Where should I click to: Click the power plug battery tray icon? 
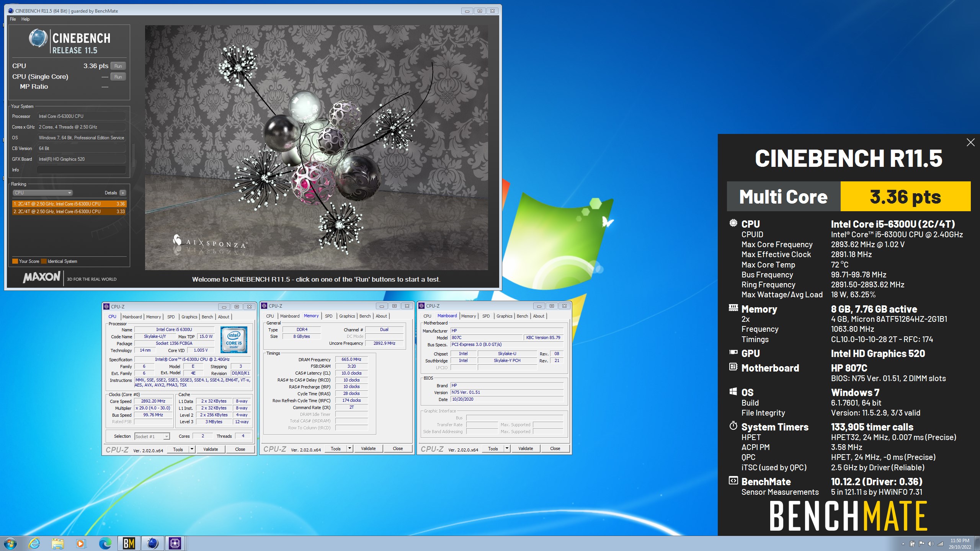pyautogui.click(x=912, y=544)
